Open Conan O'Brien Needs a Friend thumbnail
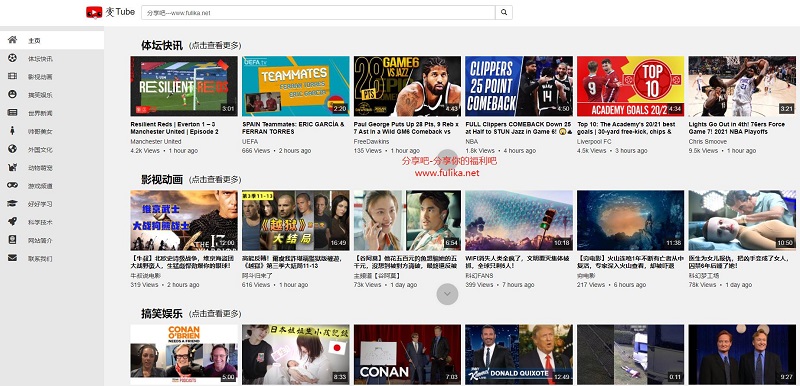This screenshot has height=386, width=800. point(184,354)
